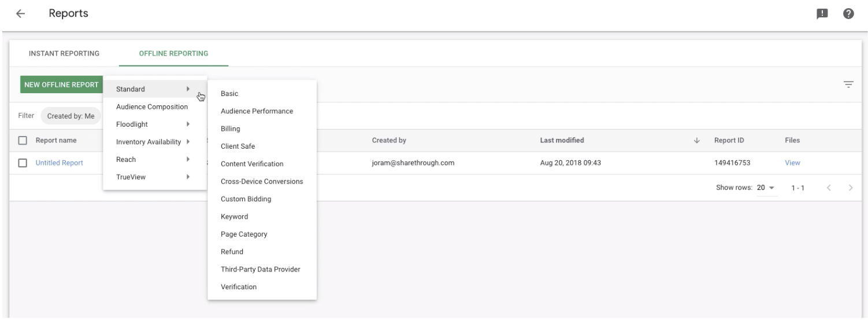Choose Cross-Device Conversions report
The width and height of the screenshot is (868, 324).
[x=262, y=182]
